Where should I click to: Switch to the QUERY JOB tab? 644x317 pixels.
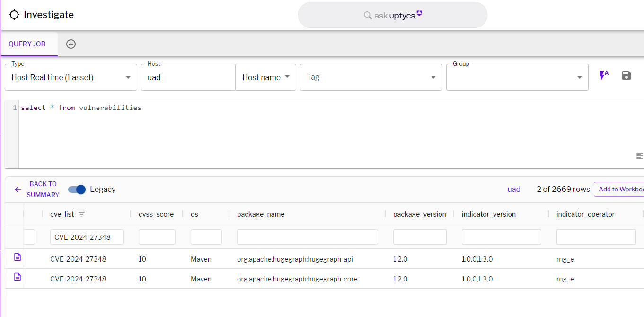[27, 44]
